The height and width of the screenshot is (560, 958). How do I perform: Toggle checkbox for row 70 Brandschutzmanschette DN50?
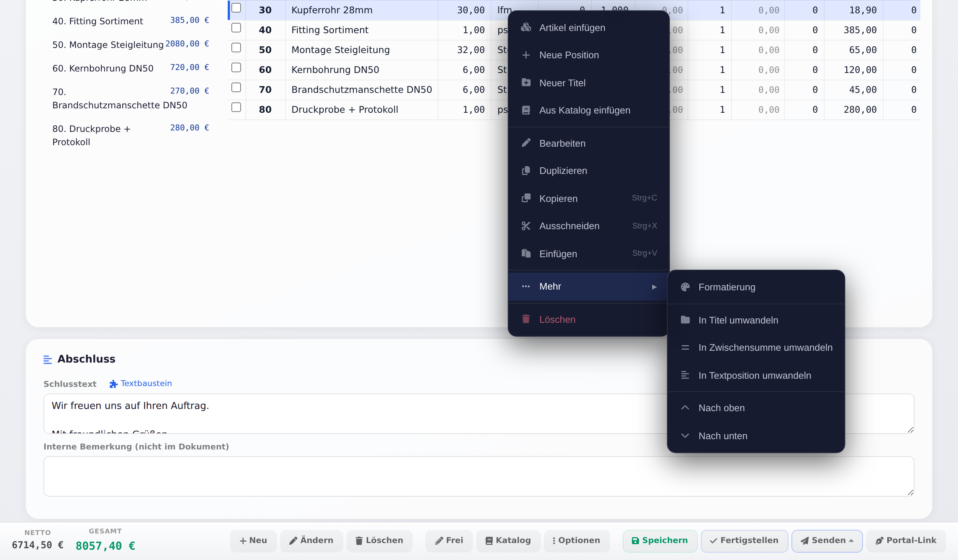[236, 87]
